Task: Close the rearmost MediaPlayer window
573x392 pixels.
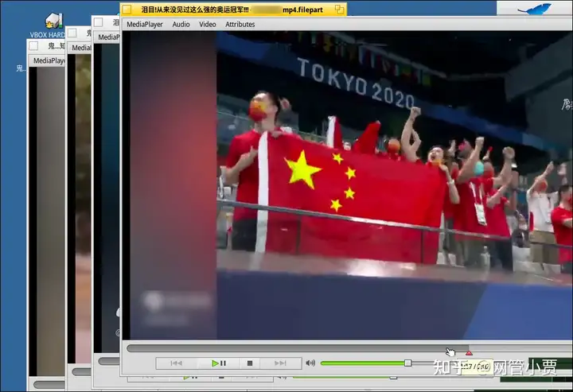Action: (x=33, y=45)
